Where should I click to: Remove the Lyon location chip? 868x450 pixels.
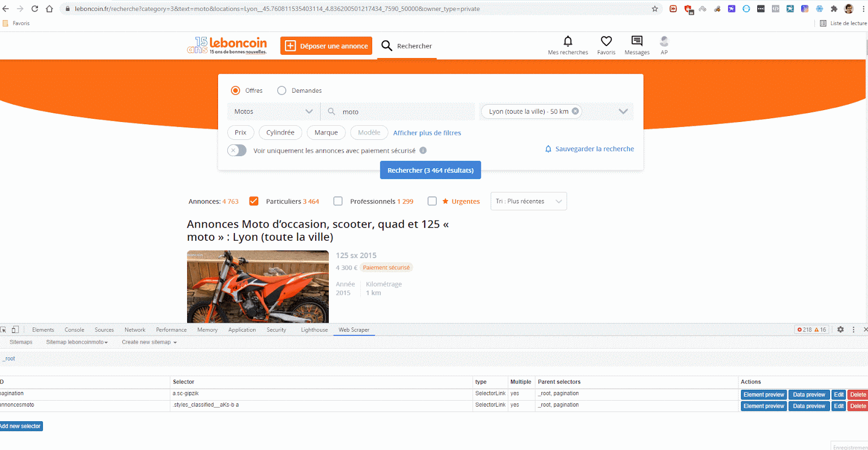pyautogui.click(x=575, y=111)
